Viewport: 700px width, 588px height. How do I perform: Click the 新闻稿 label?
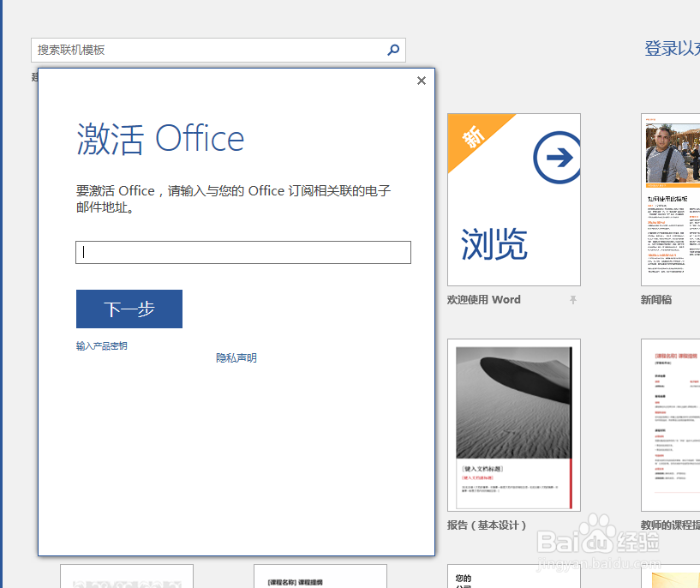[x=656, y=300]
